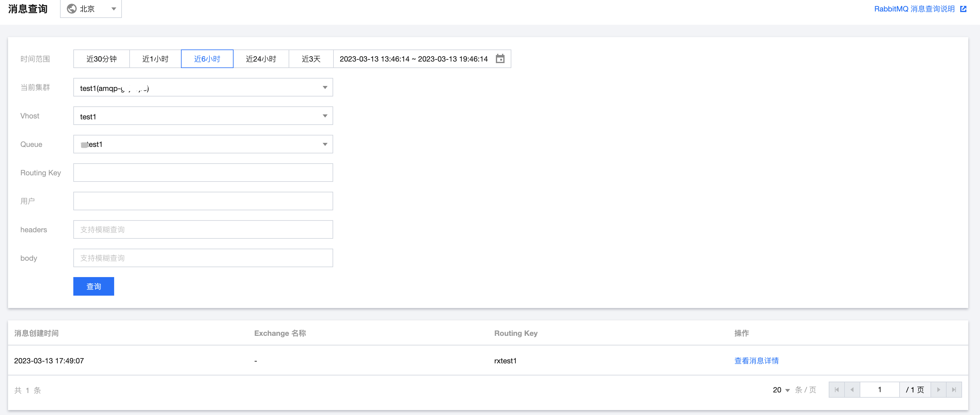Click the Routing Key column header
980x415 pixels.
516,333
